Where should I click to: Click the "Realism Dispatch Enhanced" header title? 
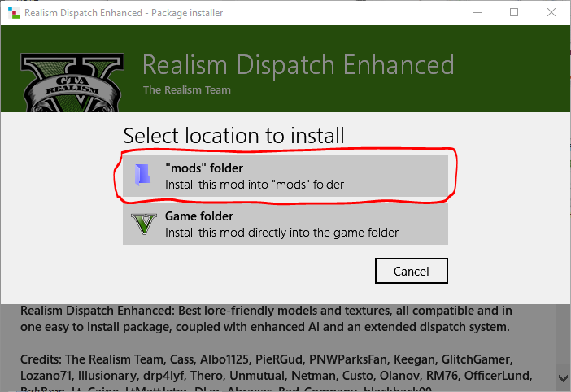coord(299,65)
